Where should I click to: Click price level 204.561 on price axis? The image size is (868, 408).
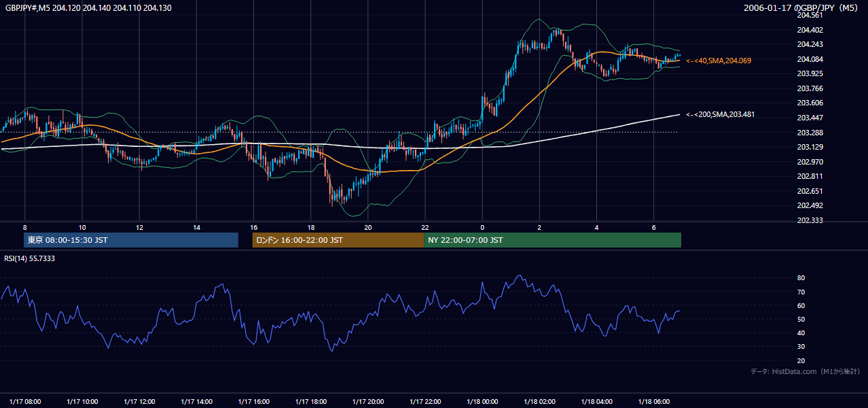tap(810, 15)
